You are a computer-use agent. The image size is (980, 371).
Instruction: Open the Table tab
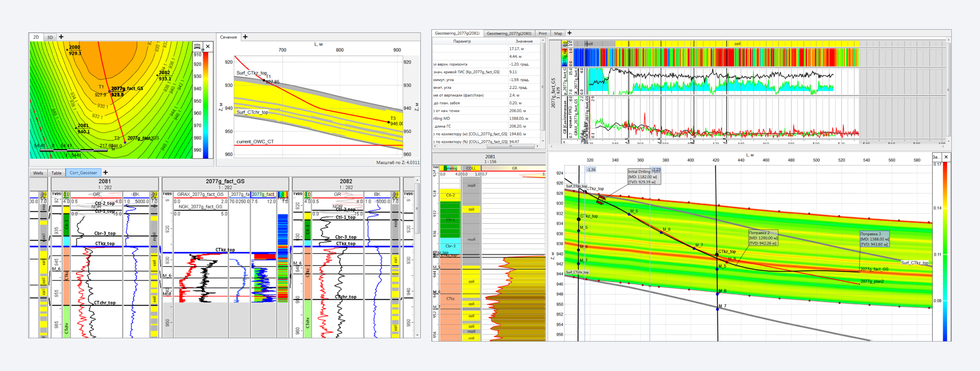(x=57, y=173)
